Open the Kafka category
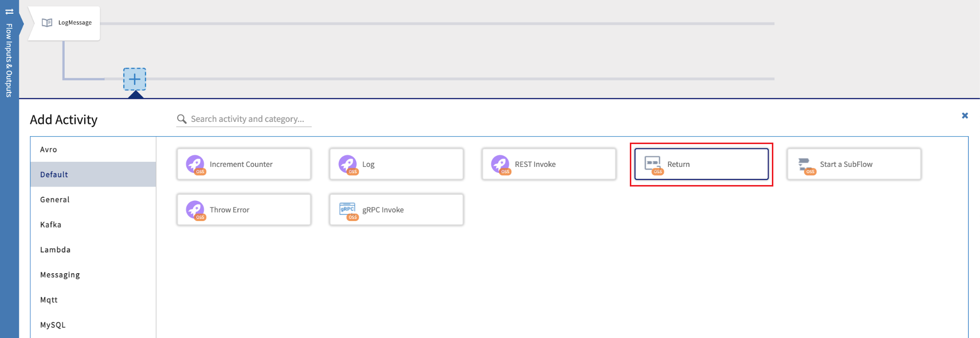This screenshot has width=980, height=338. (x=51, y=225)
